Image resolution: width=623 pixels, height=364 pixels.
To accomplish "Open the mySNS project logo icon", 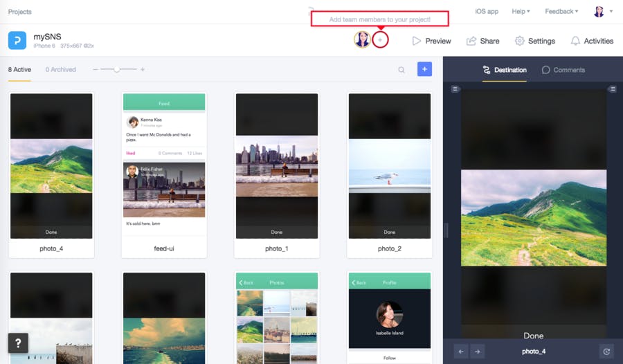I will [x=17, y=41].
